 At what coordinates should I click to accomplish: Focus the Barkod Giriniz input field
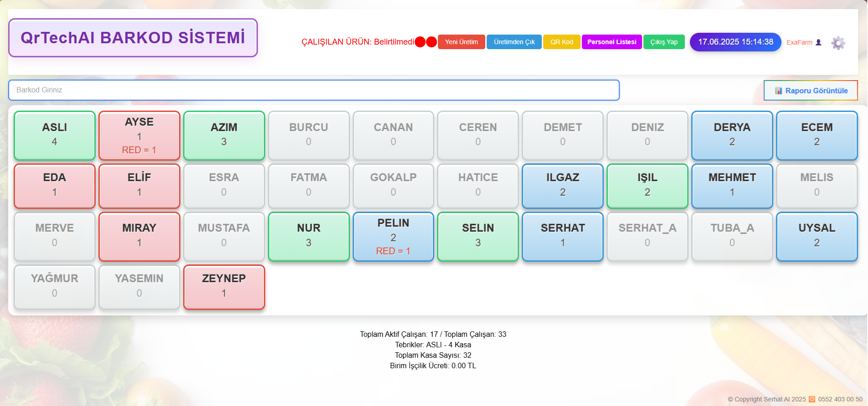[x=314, y=90]
